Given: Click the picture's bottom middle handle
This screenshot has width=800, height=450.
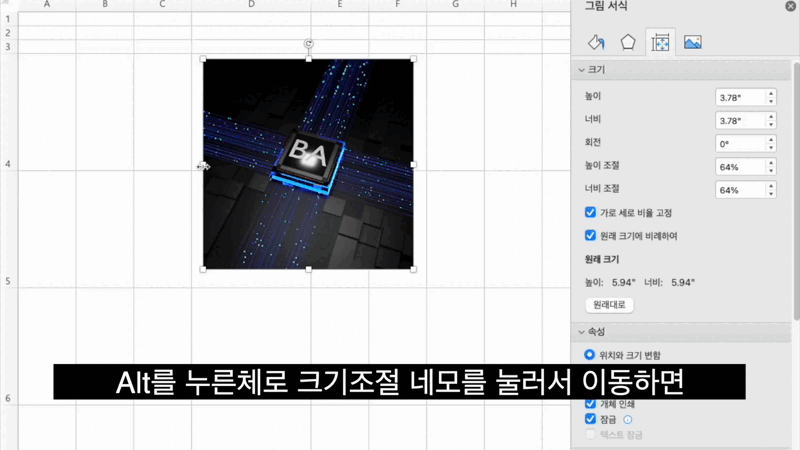Looking at the screenshot, I should [x=309, y=269].
